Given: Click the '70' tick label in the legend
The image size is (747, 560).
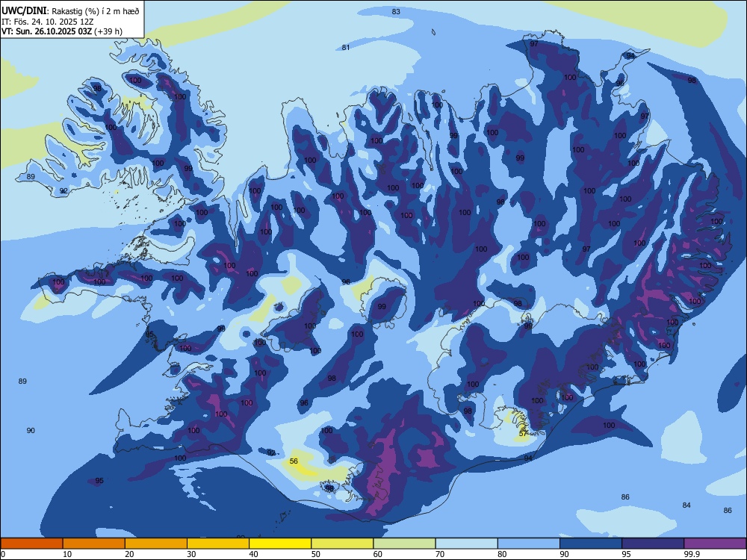Looking at the screenshot, I should [440, 554].
